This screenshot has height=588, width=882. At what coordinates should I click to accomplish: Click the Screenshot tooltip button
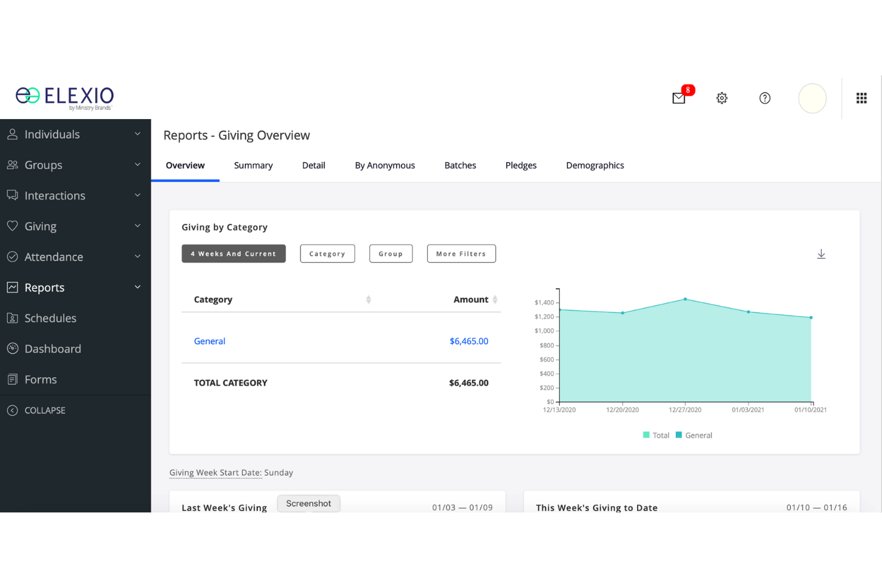coord(309,504)
